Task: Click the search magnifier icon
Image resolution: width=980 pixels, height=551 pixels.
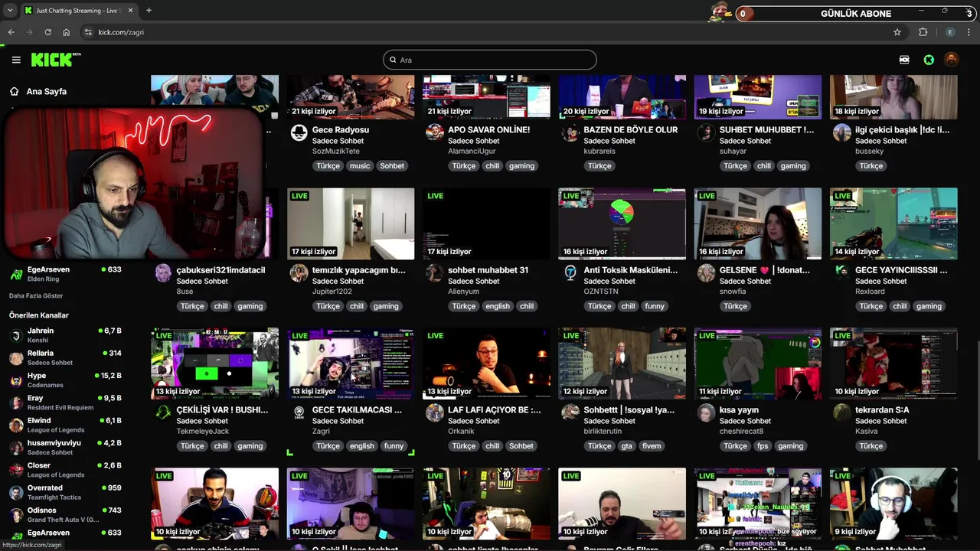Action: (393, 60)
